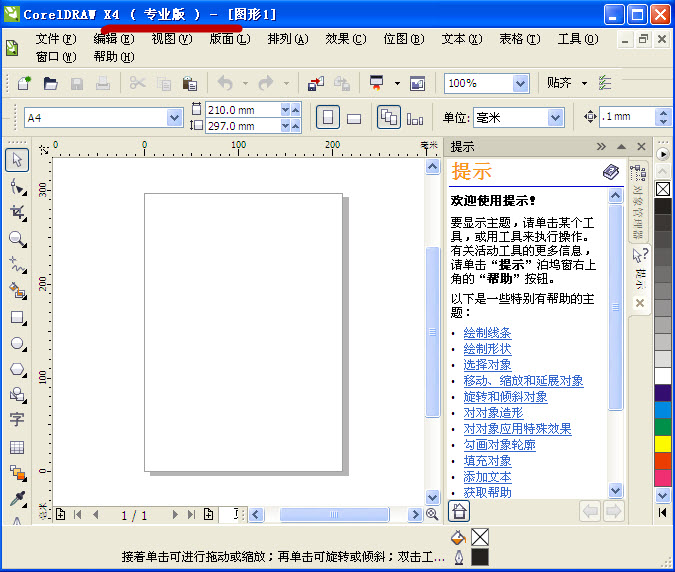Screen dimensions: 675x572
Task: Switch to the 对象管理器 docker tab
Action: [x=638, y=201]
